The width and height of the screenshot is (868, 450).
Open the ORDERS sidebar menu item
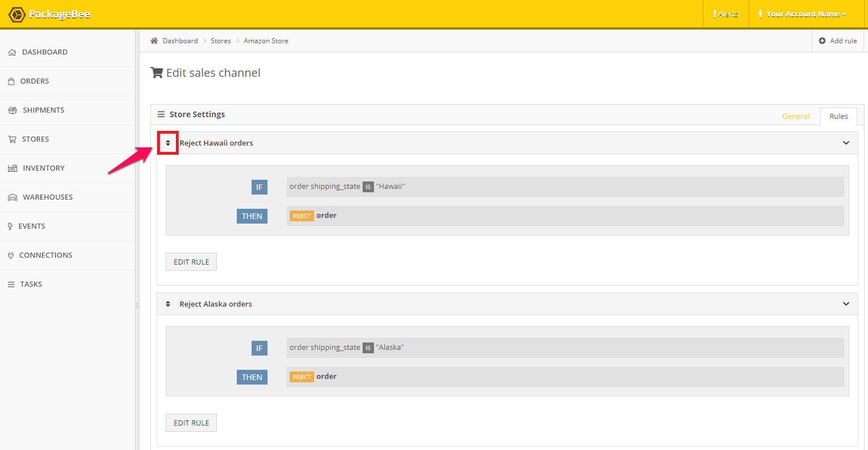click(68, 81)
